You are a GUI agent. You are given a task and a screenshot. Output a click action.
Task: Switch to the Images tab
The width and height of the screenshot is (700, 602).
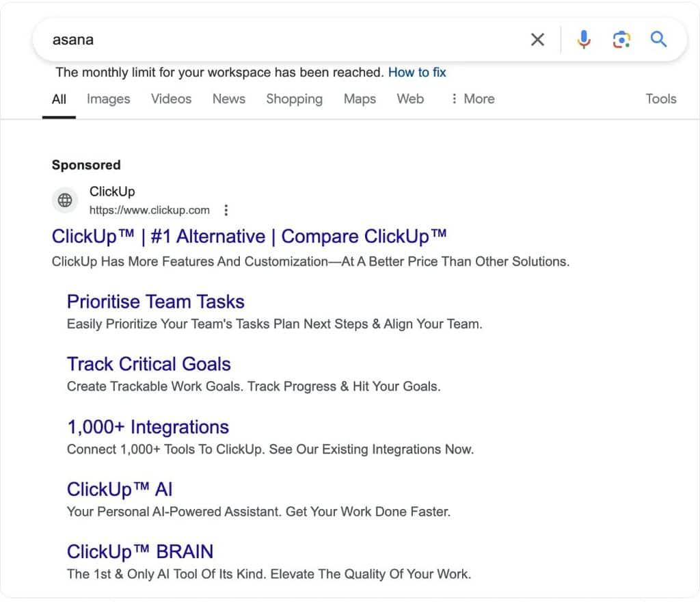tap(109, 99)
